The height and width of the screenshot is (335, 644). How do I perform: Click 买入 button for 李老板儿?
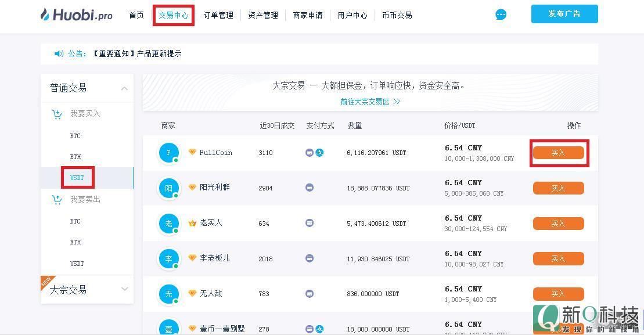(558, 258)
